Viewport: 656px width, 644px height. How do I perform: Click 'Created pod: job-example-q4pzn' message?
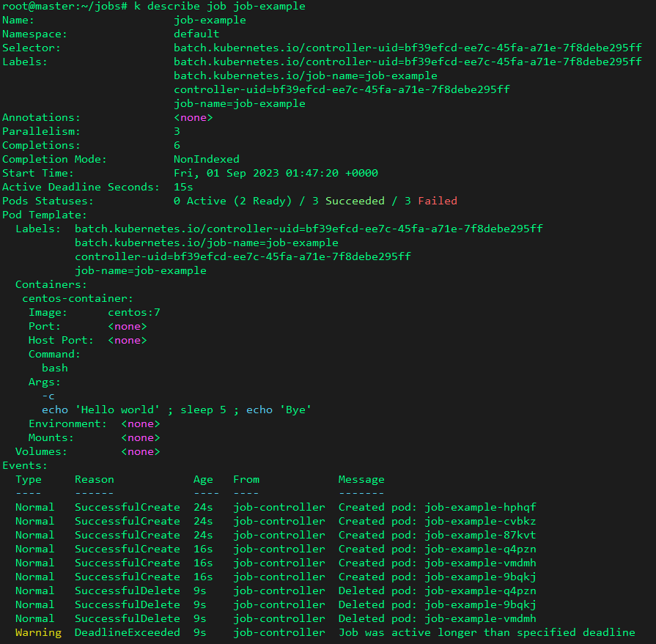[437, 549]
